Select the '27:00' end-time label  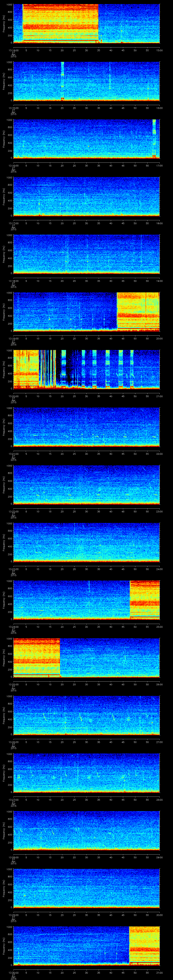point(160,742)
